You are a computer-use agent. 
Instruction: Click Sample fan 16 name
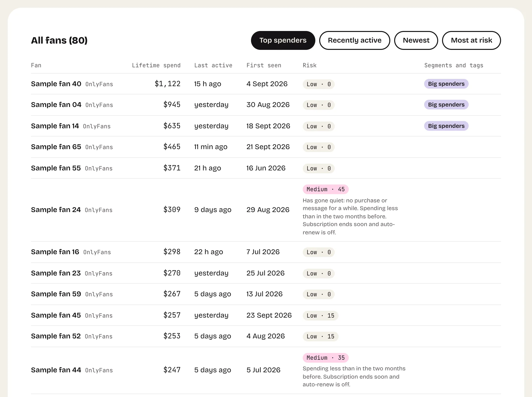(55, 252)
